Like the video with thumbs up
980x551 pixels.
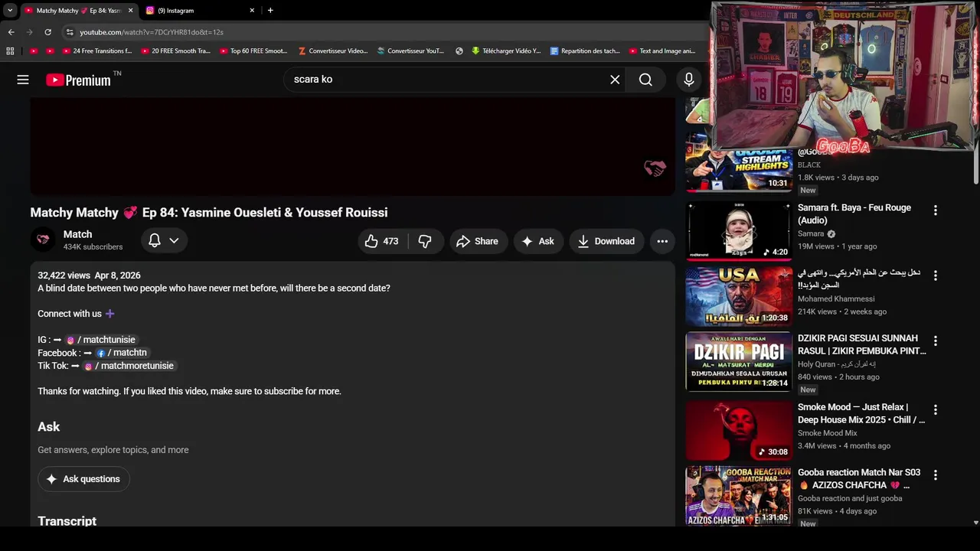(381, 241)
